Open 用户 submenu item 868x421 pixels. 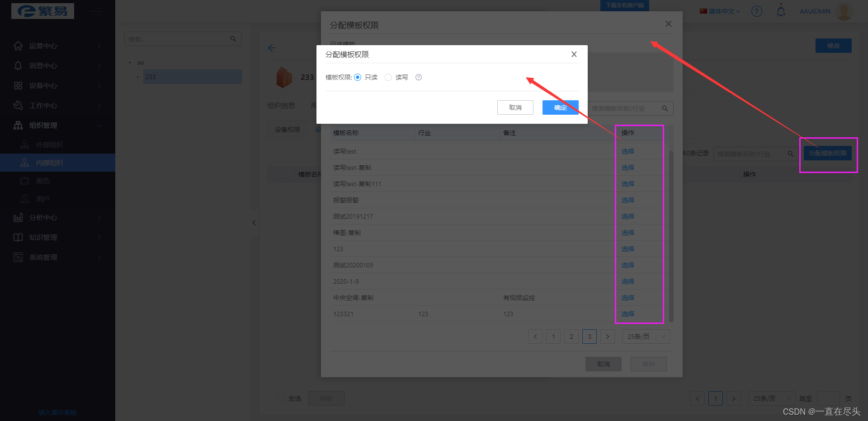click(57, 199)
